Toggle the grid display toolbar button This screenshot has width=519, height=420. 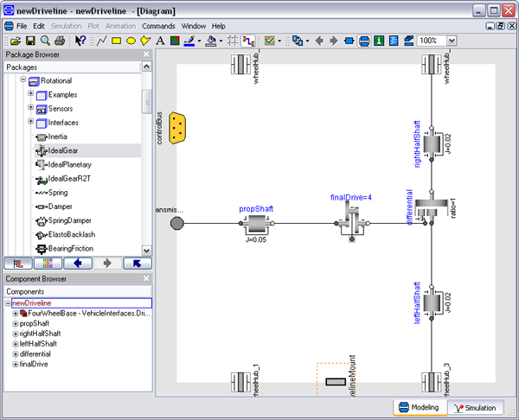click(233, 41)
